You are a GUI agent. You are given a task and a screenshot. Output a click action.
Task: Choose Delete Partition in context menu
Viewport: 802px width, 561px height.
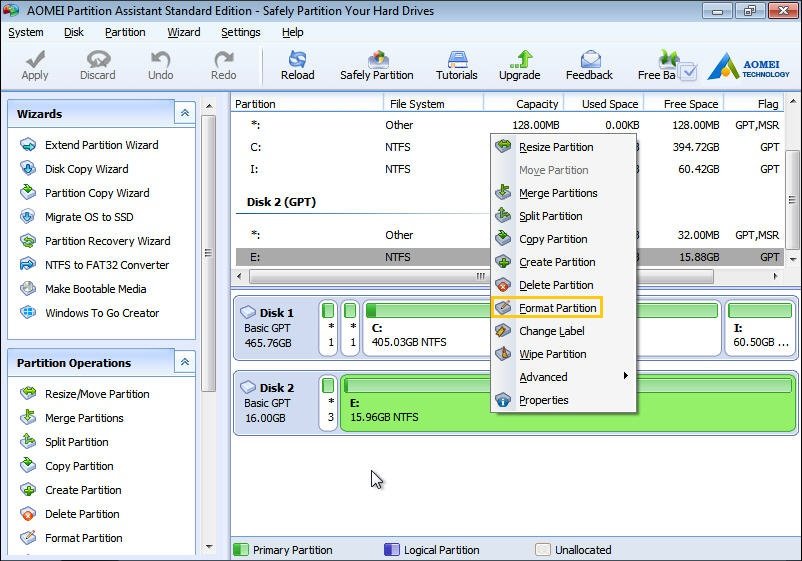click(563, 285)
